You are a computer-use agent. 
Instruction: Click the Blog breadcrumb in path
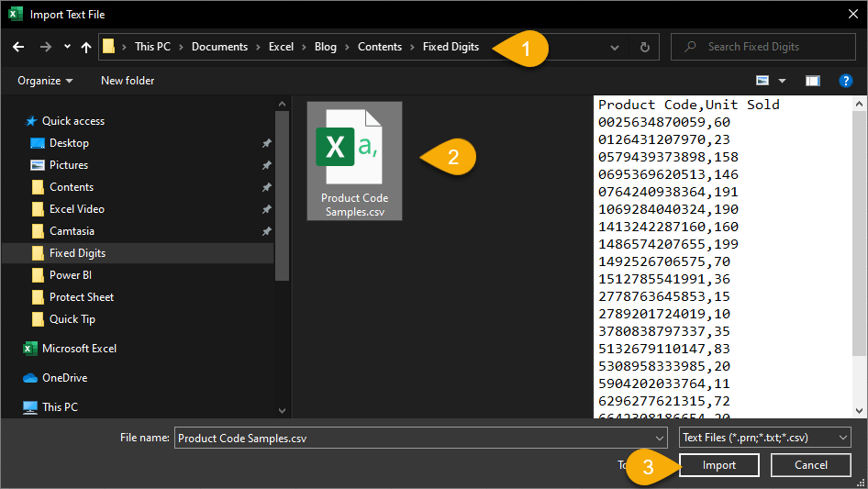[x=325, y=47]
